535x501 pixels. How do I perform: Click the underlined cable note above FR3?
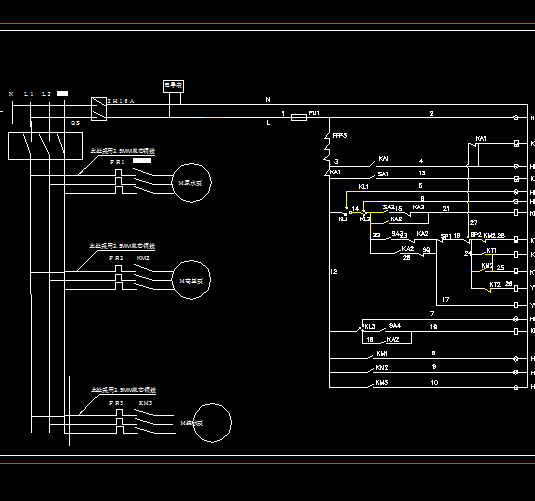(123, 390)
